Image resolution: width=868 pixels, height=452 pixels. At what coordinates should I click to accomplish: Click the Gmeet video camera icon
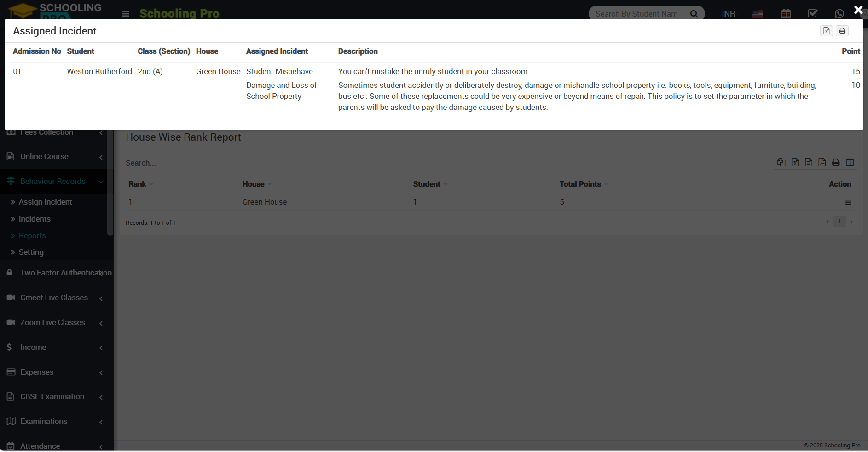click(11, 298)
